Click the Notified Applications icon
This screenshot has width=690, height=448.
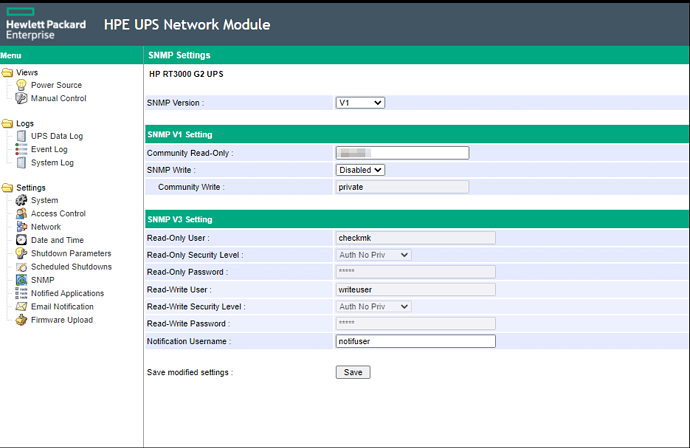(x=21, y=293)
